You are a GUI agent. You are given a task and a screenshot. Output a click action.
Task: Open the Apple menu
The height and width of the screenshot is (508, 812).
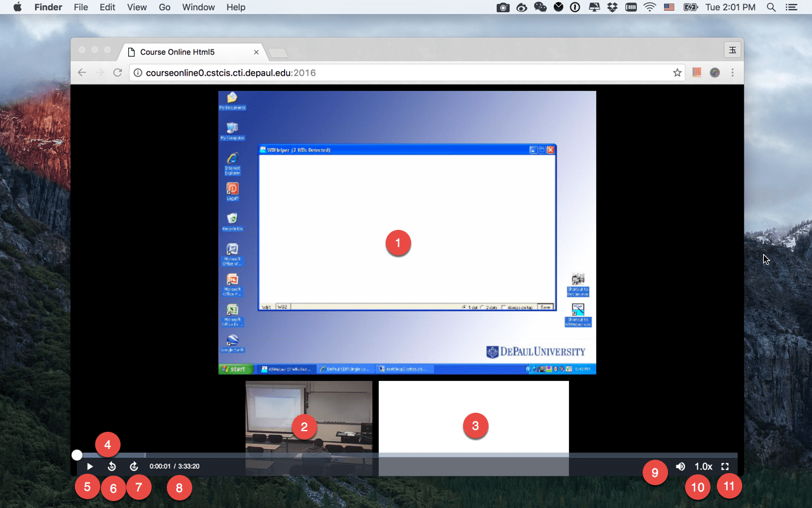click(x=17, y=7)
